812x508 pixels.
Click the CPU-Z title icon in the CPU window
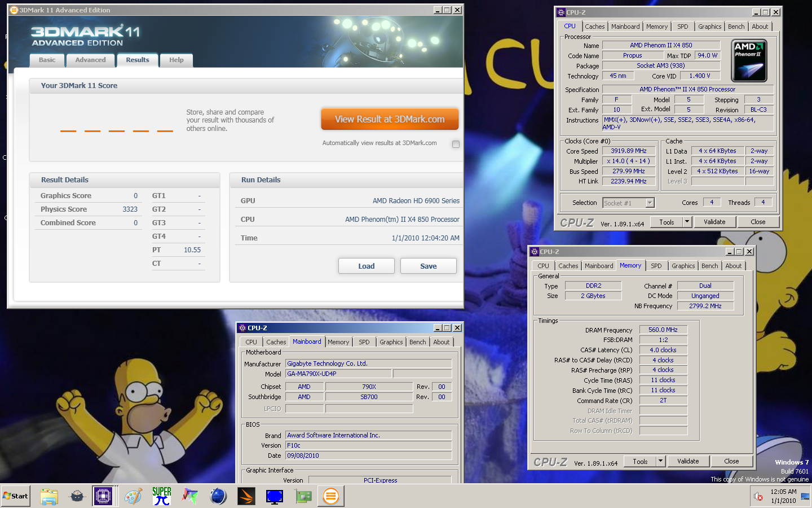(561, 12)
